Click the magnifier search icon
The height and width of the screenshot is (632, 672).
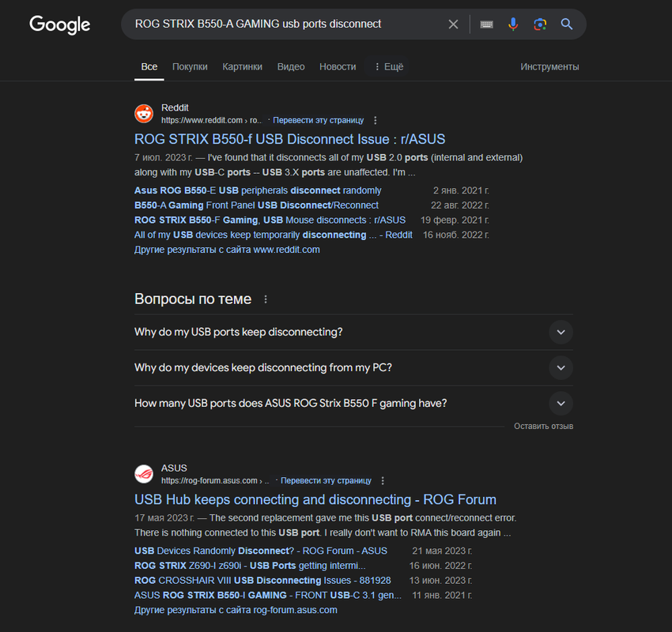click(567, 24)
